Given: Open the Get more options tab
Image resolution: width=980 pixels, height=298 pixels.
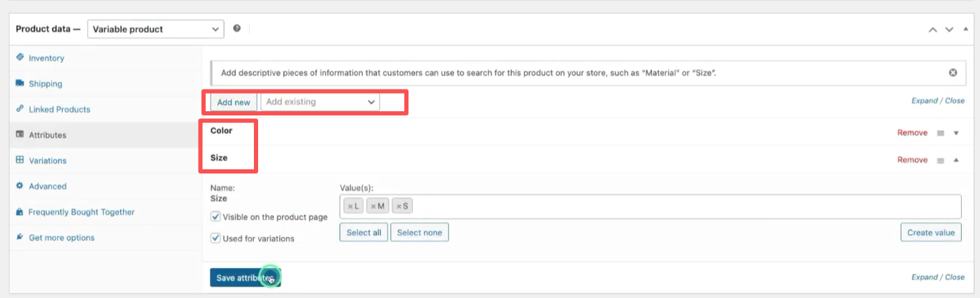Looking at the screenshot, I should [x=62, y=238].
